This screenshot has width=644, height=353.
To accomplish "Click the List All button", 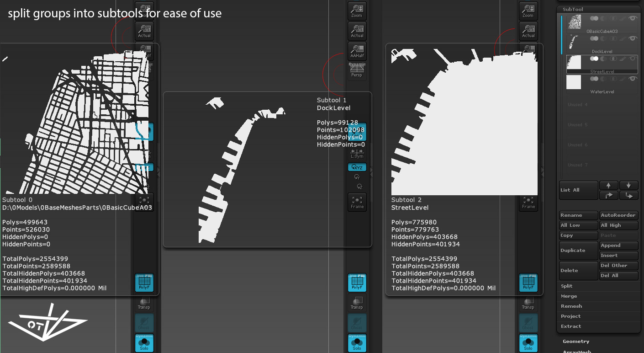I will [579, 190].
